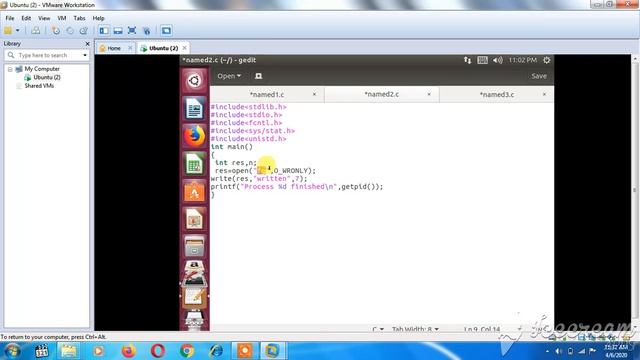Open the power state dropdown arrow
The width and height of the screenshot is (640, 360).
[18, 31]
